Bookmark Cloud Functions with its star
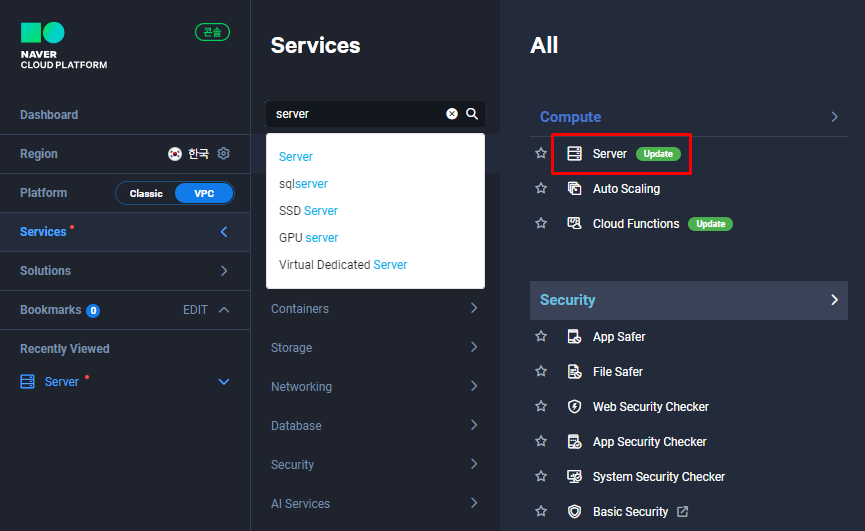 [x=541, y=223]
